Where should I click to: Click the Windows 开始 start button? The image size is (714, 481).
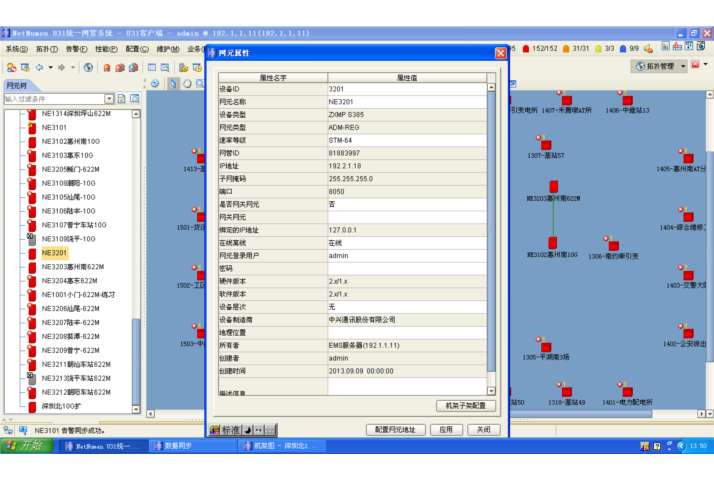point(23,446)
